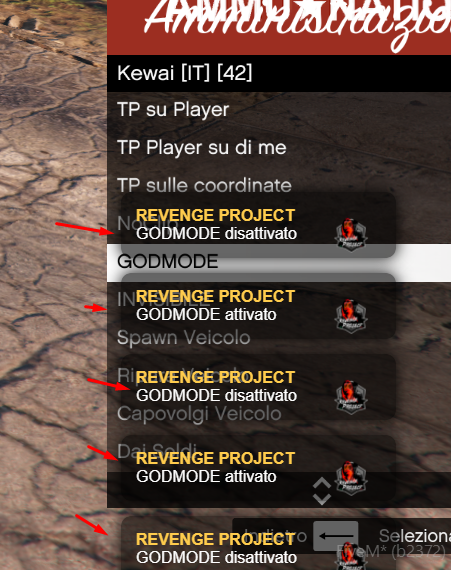
Task: Click the left-arrow key icon beside Indietro
Action: click(x=335, y=536)
